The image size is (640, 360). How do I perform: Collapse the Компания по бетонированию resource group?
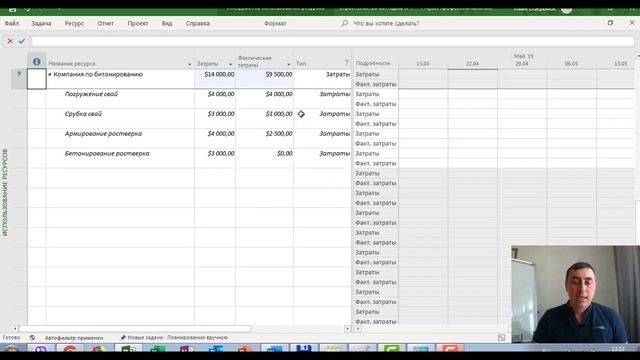50,74
